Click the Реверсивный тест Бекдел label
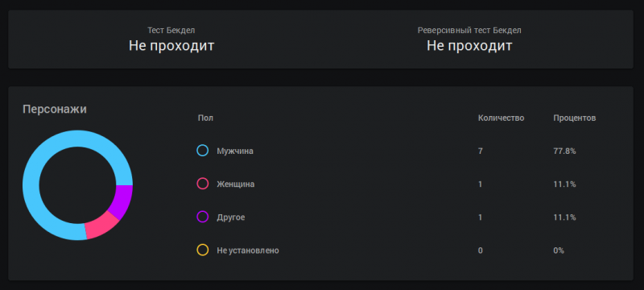 pyautogui.click(x=469, y=31)
